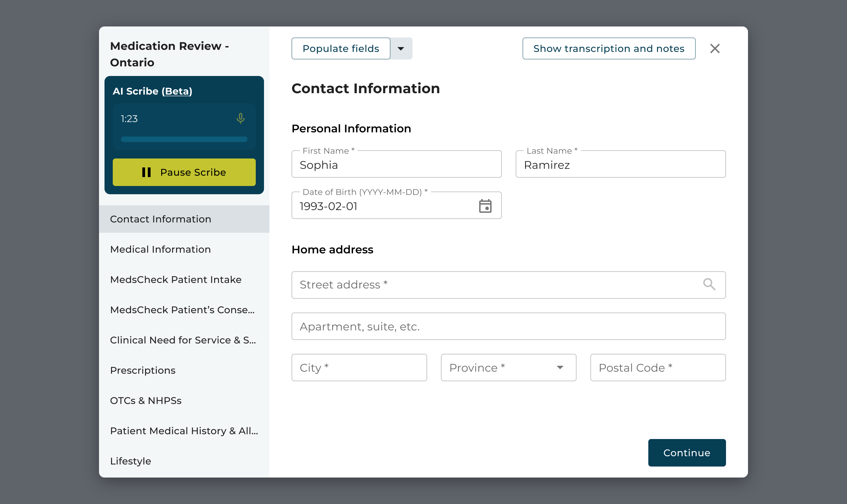Go to the Lifestyle section
Image resolution: width=847 pixels, height=504 pixels.
[184, 461]
